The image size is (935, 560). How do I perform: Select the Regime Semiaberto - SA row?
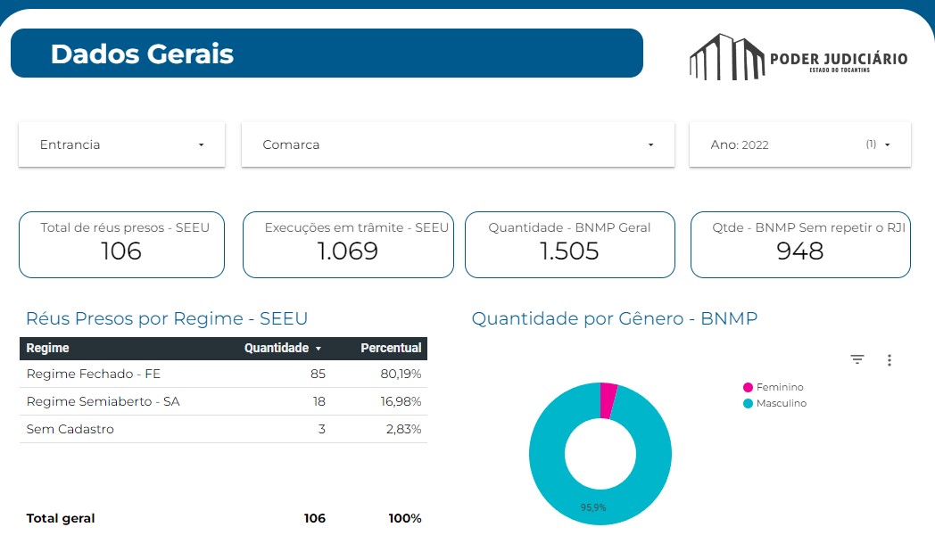pos(223,401)
